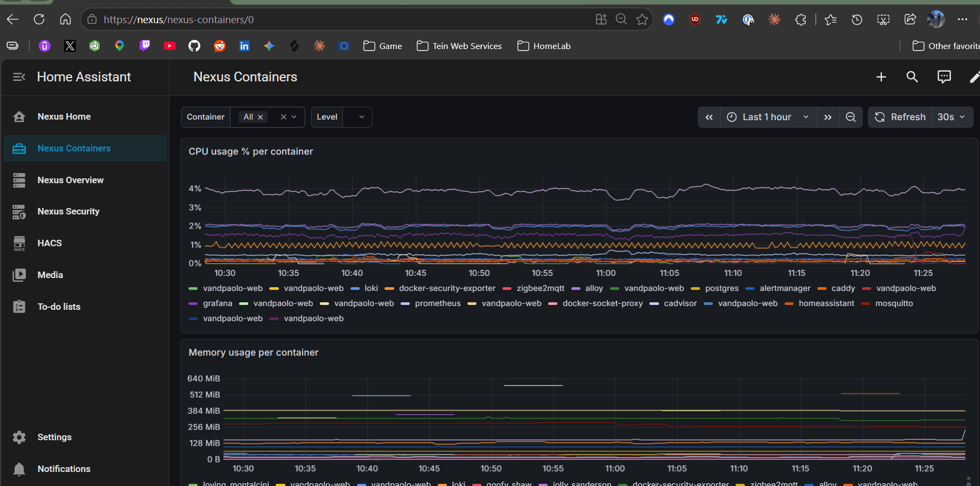The width and height of the screenshot is (980, 486).
Task: Open GitHub bookmark icon
Action: pyautogui.click(x=194, y=46)
